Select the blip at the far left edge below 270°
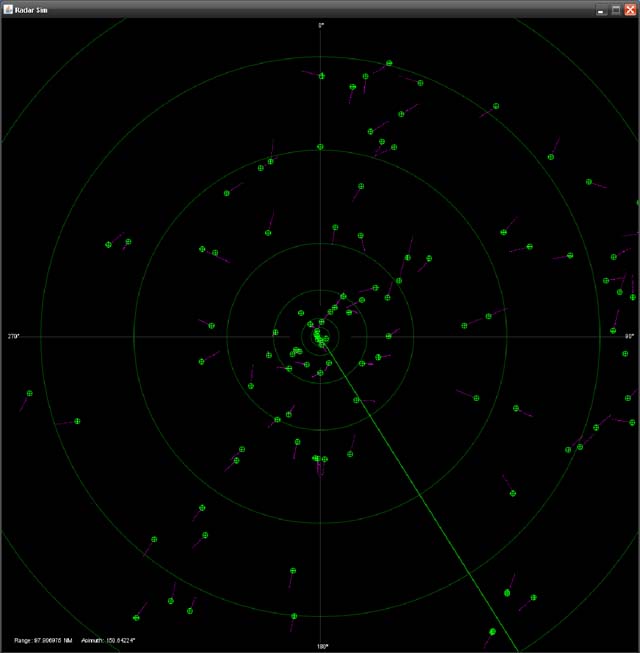The width and height of the screenshot is (640, 653). coord(28,394)
